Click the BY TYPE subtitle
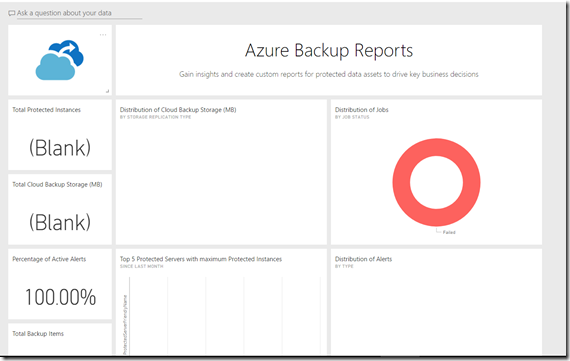The image size is (570, 361). coord(344,266)
